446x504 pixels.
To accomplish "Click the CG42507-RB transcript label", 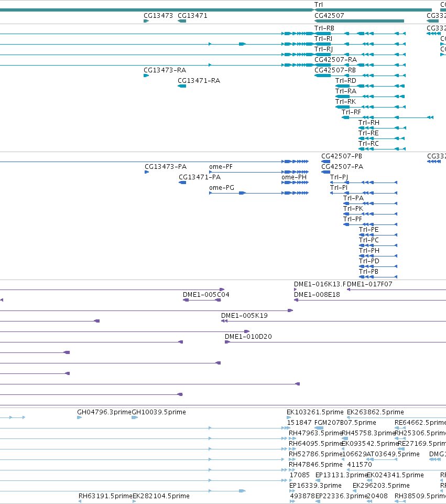I will [x=335, y=70].
